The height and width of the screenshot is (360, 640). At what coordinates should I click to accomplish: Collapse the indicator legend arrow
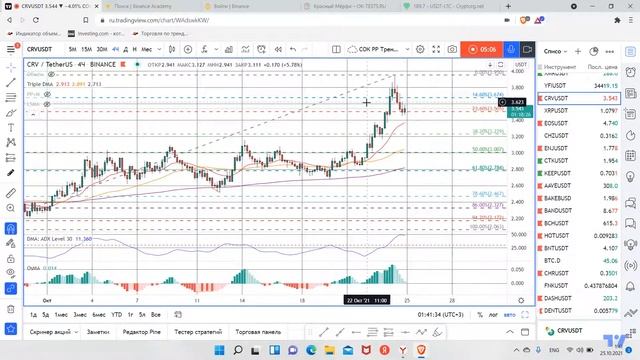tap(33, 115)
